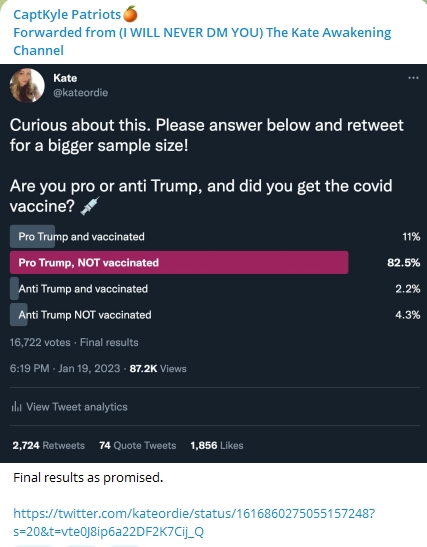Select the Anti Trump NOT vaccinated option
Screen dimensions: 427x547
[215, 315]
